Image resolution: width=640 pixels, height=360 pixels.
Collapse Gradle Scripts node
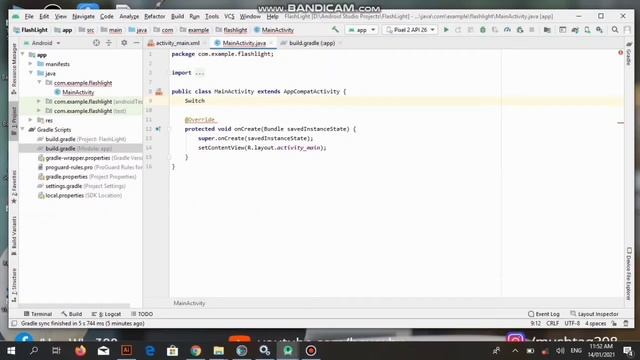23,129
